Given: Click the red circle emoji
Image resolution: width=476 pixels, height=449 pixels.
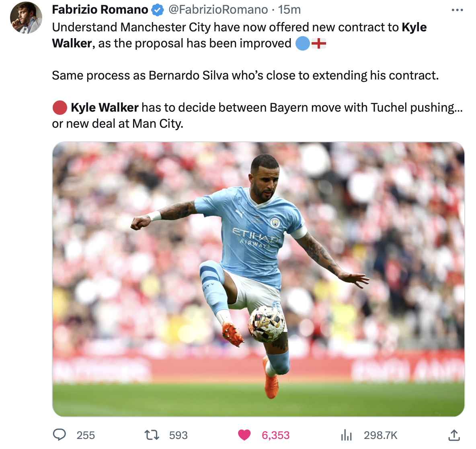Looking at the screenshot, I should pos(60,108).
